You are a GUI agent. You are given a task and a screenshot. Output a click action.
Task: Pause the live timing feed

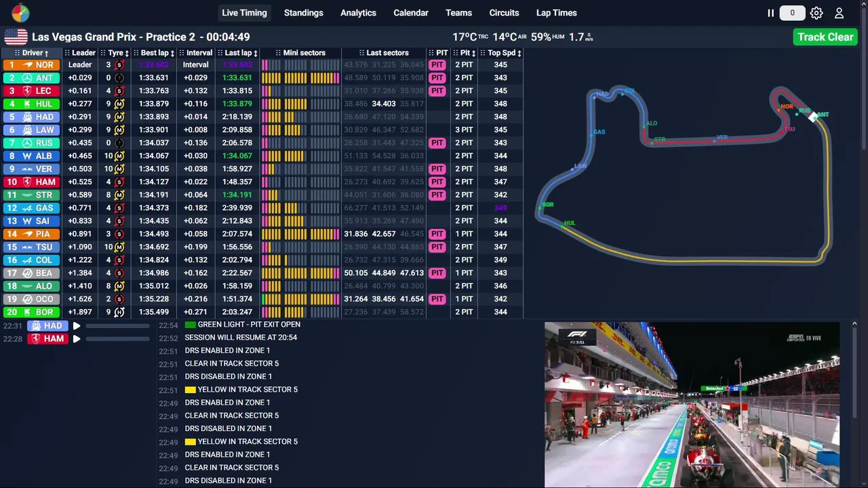click(x=770, y=13)
